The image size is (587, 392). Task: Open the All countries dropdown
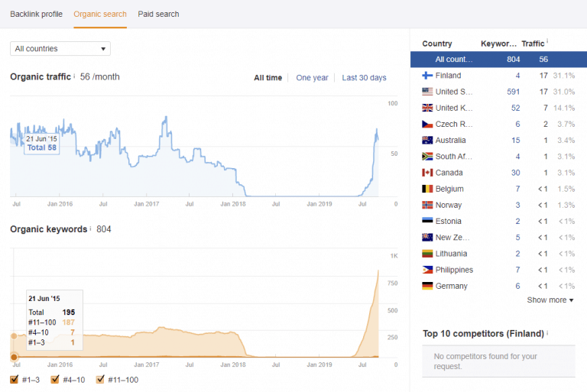60,49
